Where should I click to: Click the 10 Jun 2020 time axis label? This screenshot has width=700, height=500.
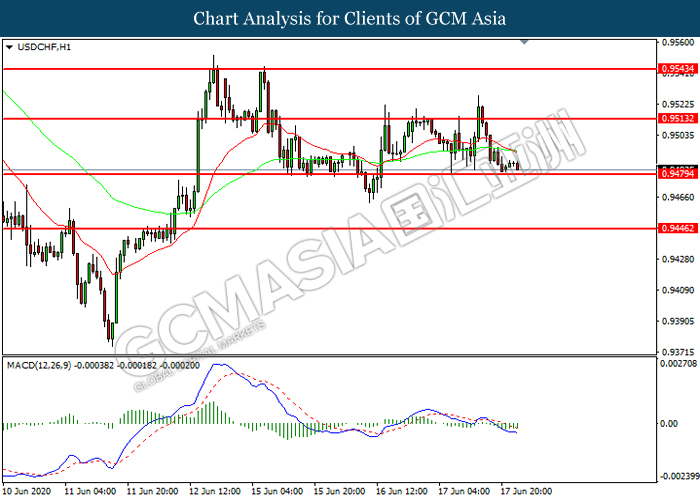(x=26, y=491)
